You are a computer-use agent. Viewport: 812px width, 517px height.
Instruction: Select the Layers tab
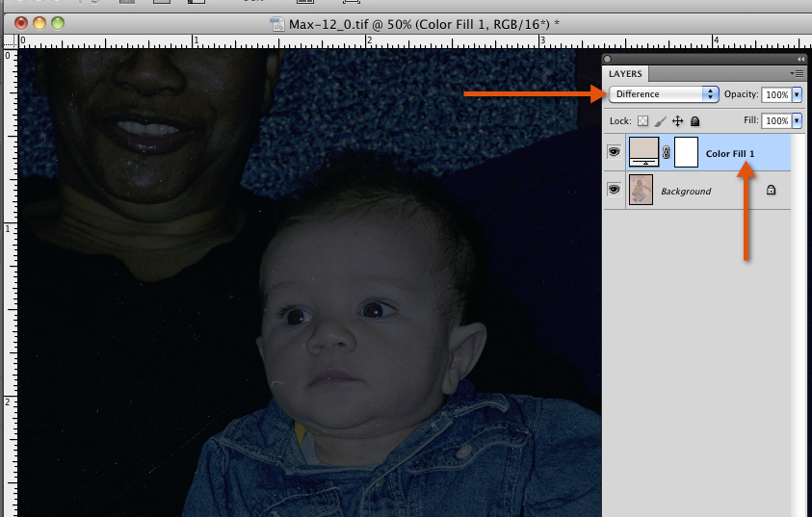pyautogui.click(x=624, y=73)
